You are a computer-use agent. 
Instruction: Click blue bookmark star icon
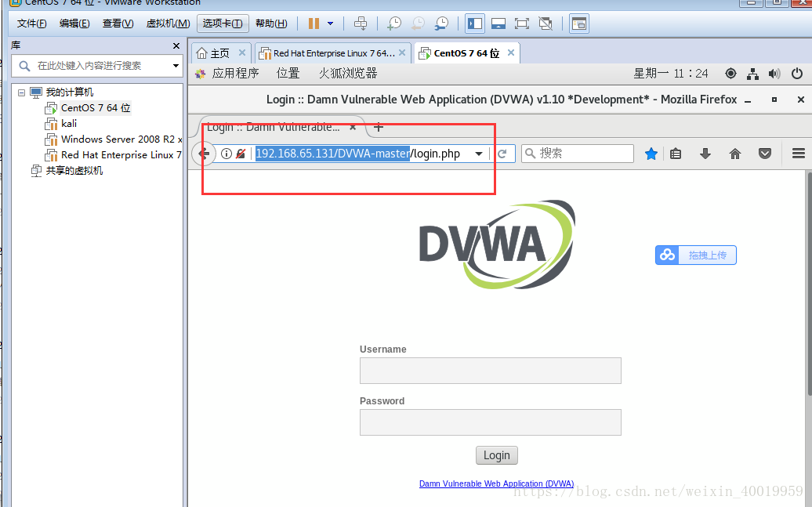[x=651, y=154]
